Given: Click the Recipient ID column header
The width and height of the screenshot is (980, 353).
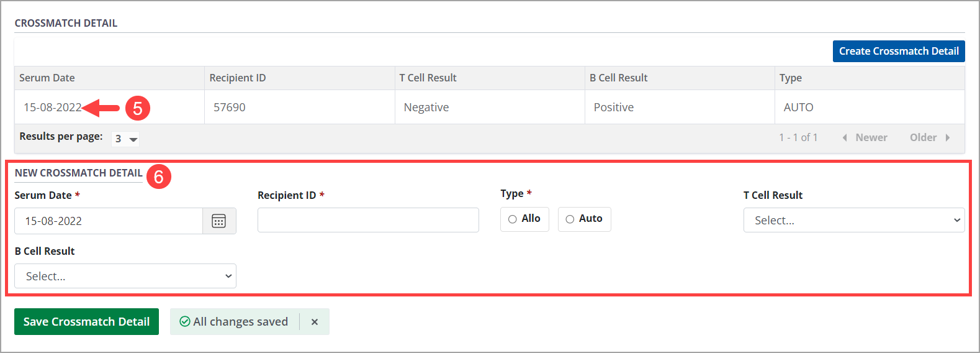Looking at the screenshot, I should click(238, 78).
